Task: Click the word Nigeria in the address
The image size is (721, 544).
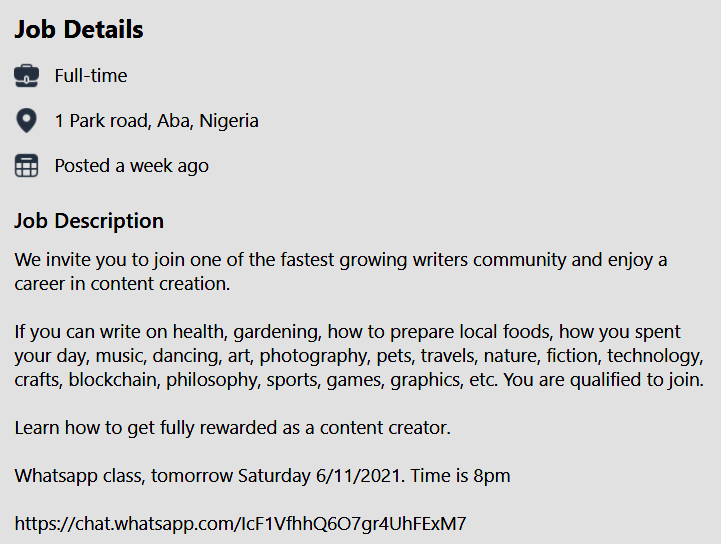Action: (x=229, y=121)
